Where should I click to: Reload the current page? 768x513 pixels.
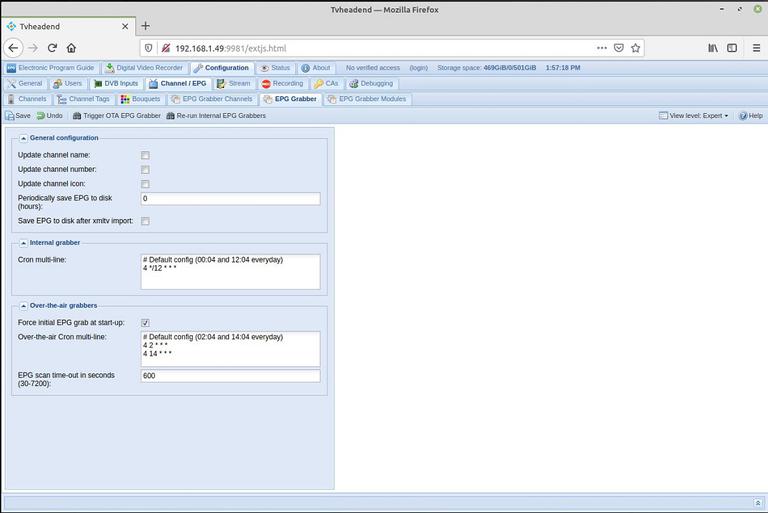click(x=52, y=48)
